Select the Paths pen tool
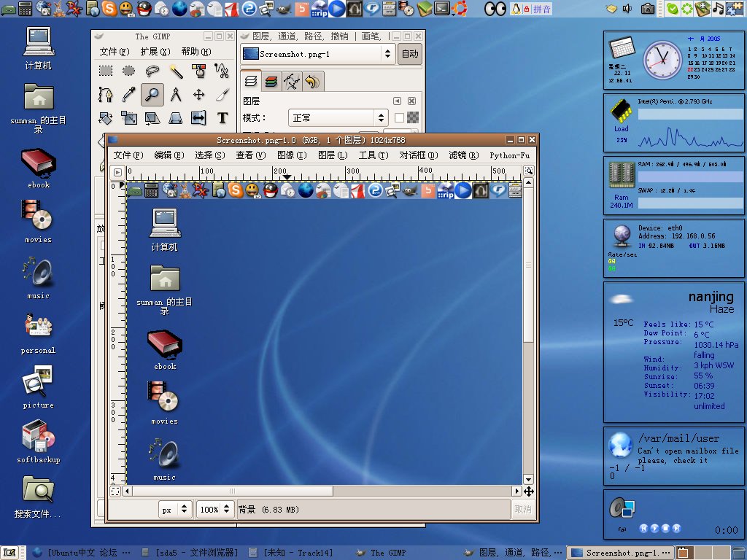This screenshot has height=560, width=747. coord(106,94)
